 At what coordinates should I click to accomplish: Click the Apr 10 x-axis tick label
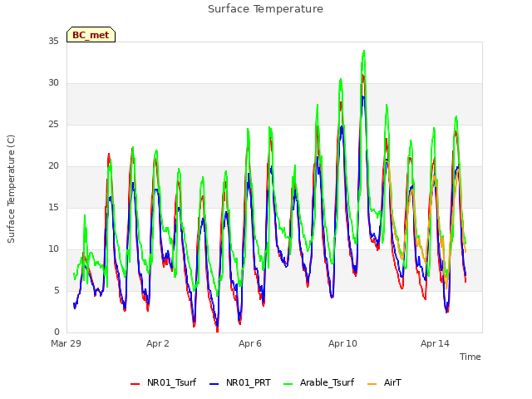(342, 343)
